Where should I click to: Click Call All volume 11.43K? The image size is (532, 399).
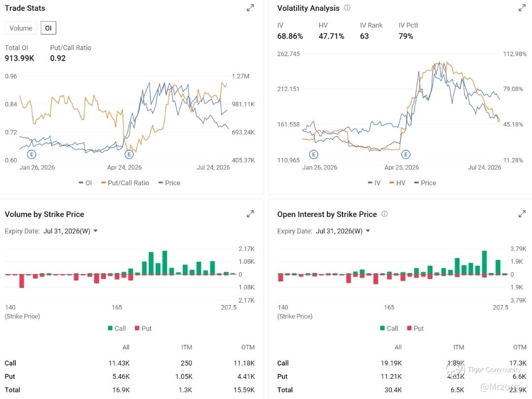(x=119, y=363)
